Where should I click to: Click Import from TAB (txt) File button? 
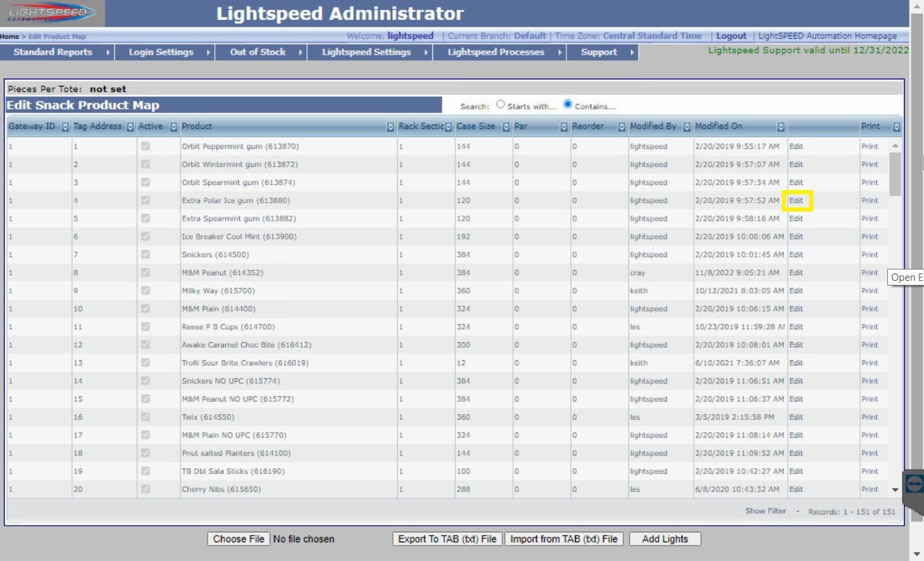click(x=564, y=539)
